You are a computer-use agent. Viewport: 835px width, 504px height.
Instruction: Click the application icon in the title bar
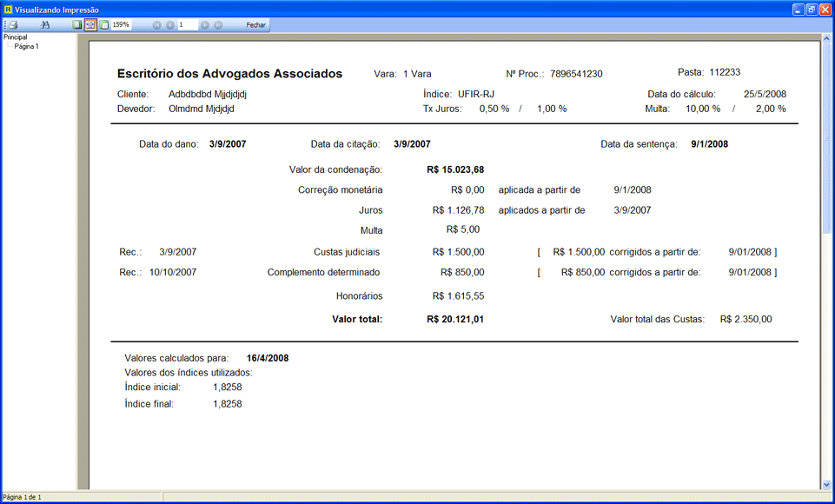click(8, 10)
